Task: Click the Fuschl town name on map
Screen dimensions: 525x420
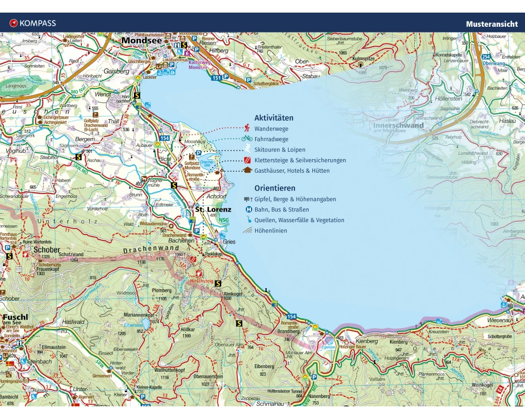Action: click(x=15, y=318)
